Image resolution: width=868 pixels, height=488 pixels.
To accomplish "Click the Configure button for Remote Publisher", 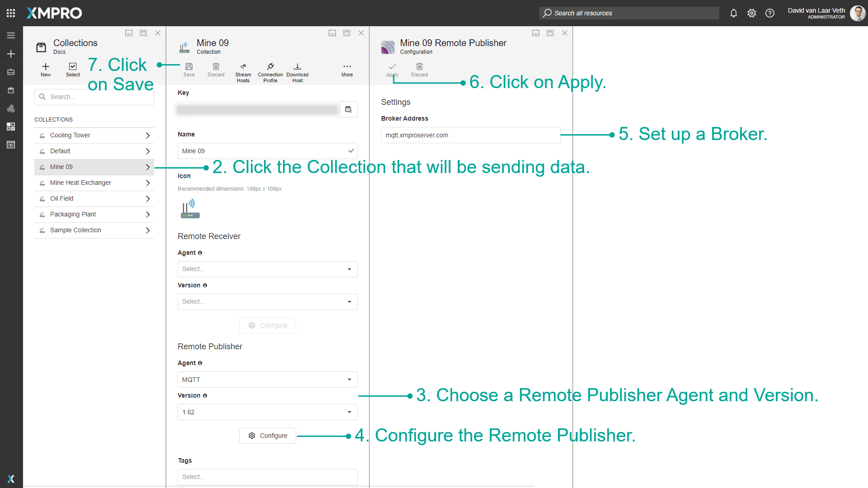I will [x=267, y=435].
